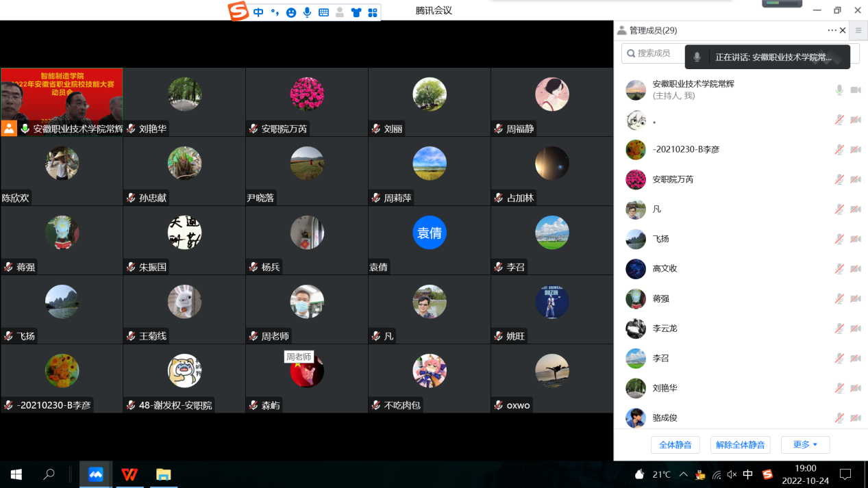Open Tencent Meeting from the taskbar

96,474
